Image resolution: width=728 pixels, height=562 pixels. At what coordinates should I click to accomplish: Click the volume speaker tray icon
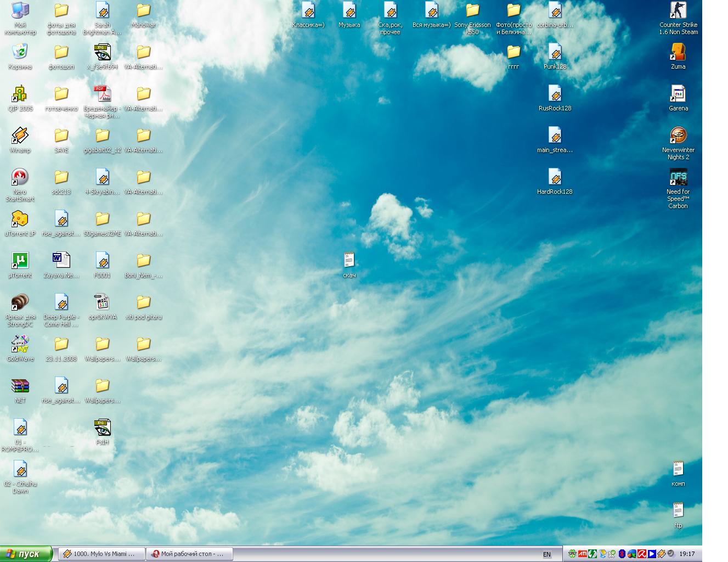coord(671,554)
